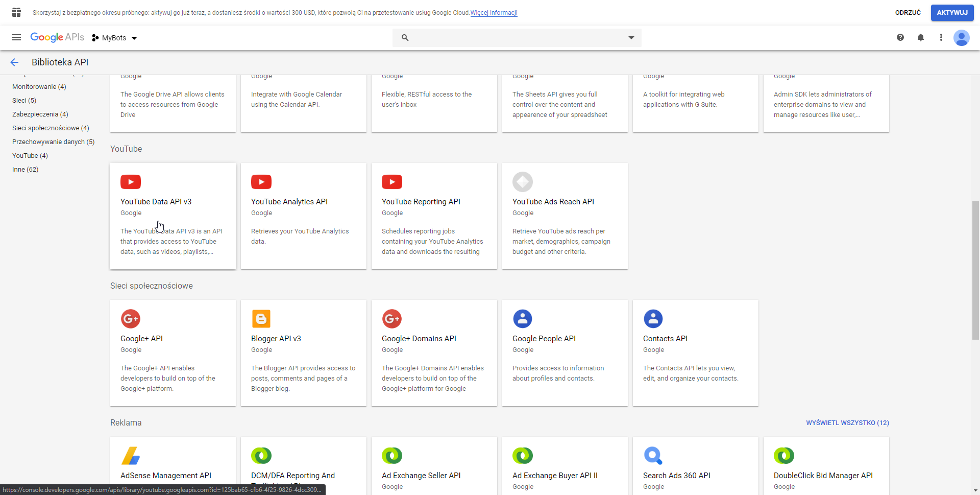Open the MyBots project selector dropdown
The height and width of the screenshot is (495, 980).
[x=115, y=38]
